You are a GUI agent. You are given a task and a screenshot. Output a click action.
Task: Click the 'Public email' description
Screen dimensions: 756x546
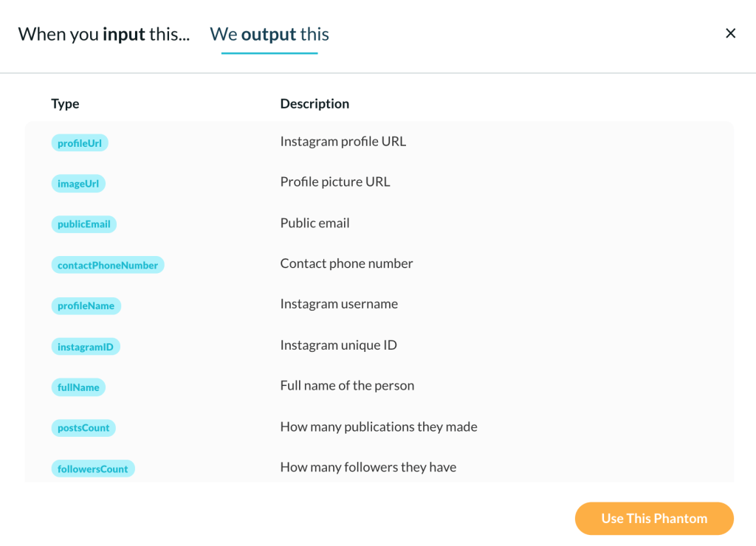pos(315,223)
